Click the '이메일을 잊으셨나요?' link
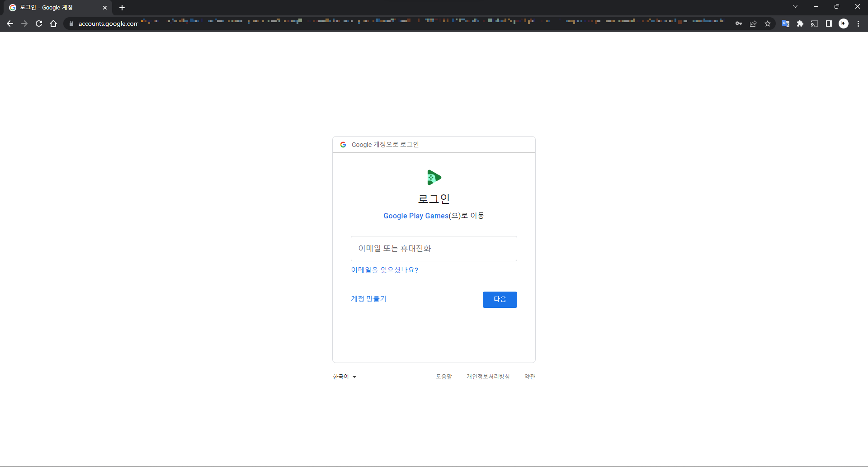 [385, 270]
